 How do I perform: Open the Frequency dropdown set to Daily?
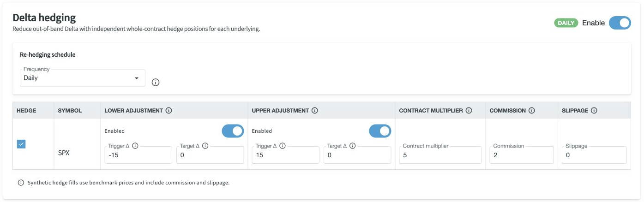click(83, 78)
